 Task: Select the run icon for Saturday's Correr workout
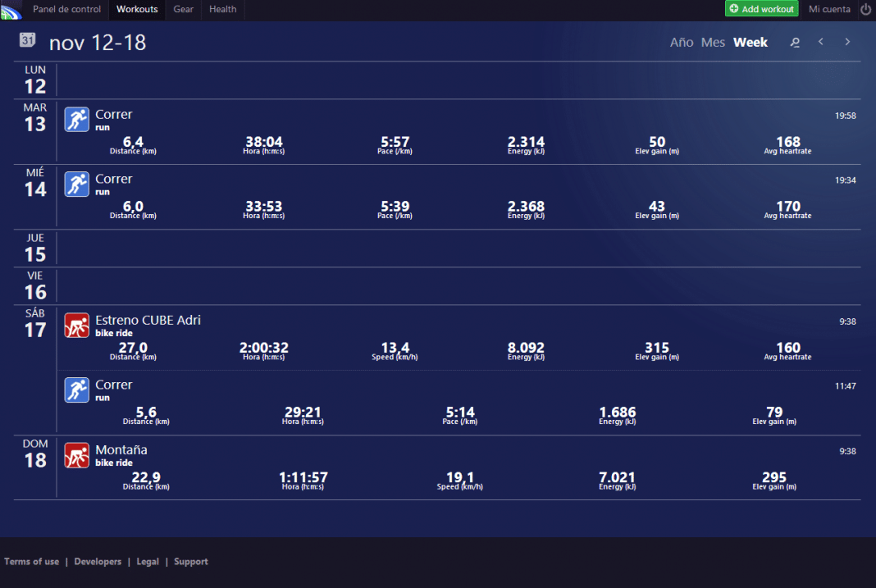[76, 390]
